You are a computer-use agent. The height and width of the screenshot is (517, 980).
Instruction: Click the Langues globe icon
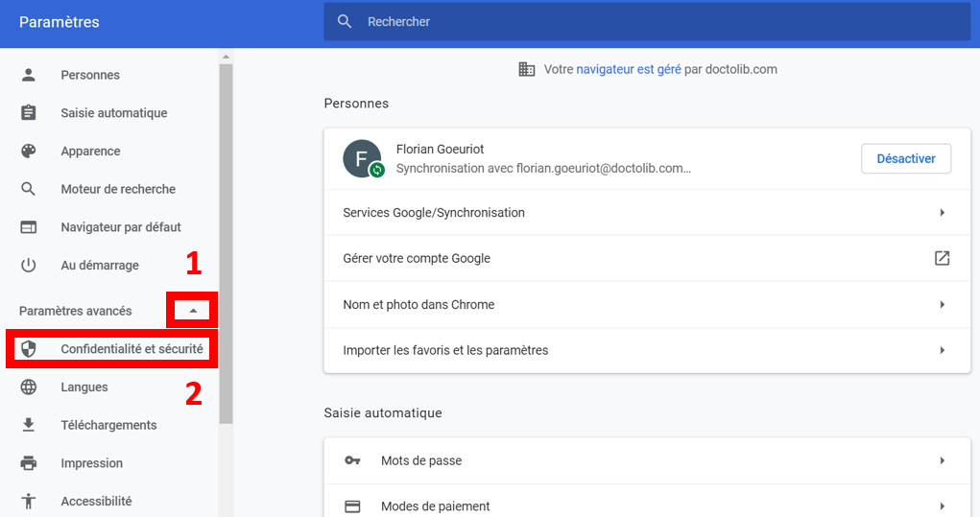[29, 388]
